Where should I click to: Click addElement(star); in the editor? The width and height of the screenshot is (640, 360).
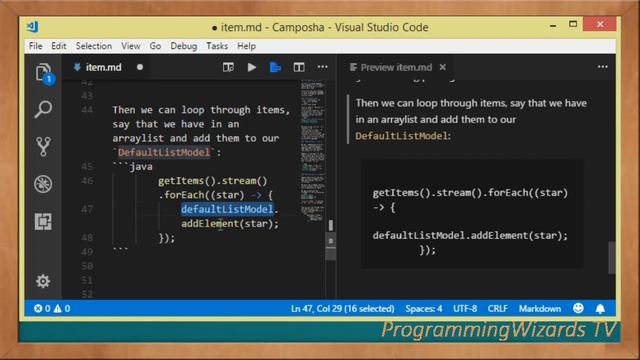230,224
